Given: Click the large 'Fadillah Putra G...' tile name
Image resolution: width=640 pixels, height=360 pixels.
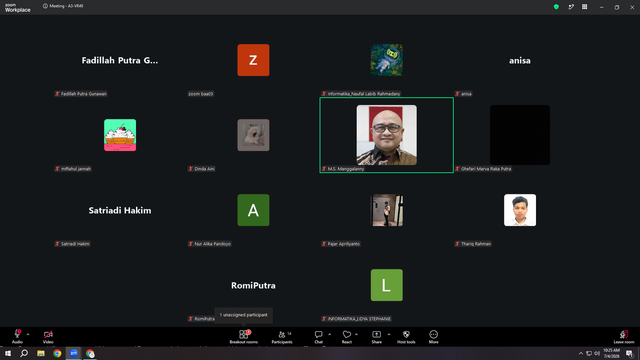Looking at the screenshot, I should click(120, 60).
